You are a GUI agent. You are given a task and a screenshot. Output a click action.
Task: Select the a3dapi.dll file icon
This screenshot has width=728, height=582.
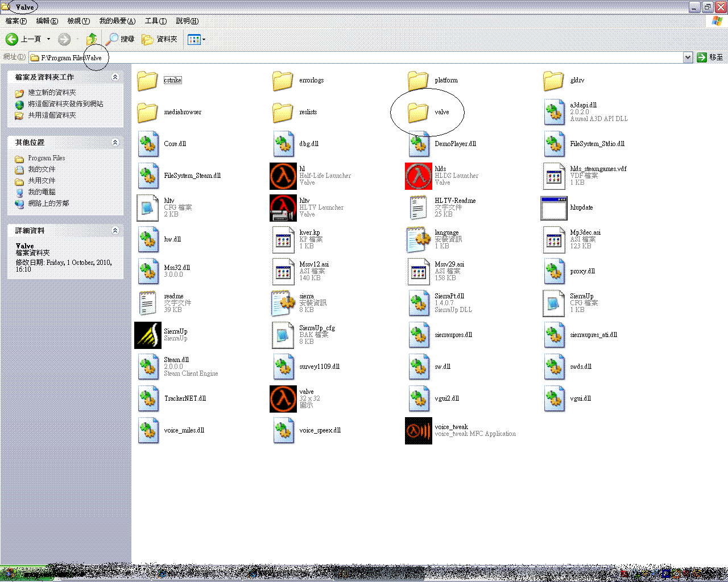(x=555, y=113)
